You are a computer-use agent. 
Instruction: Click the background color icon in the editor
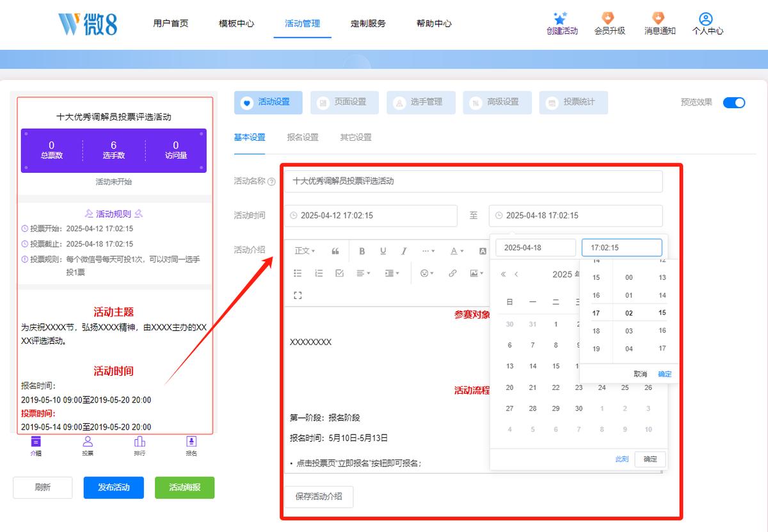click(x=483, y=251)
